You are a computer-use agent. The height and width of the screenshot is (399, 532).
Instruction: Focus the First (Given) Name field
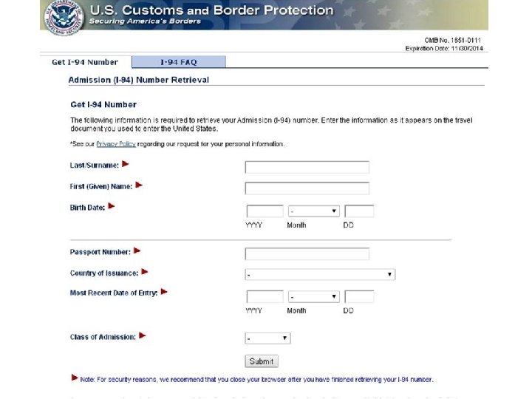click(307, 188)
